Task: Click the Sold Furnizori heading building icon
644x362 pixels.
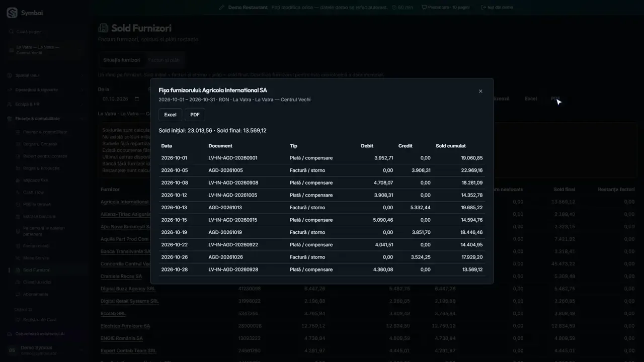Action: (103, 28)
